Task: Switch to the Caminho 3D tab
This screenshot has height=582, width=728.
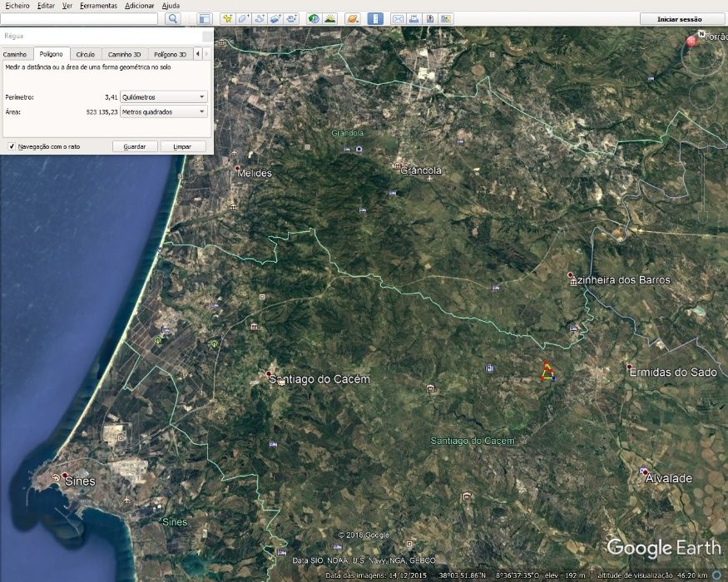Action: point(125,54)
